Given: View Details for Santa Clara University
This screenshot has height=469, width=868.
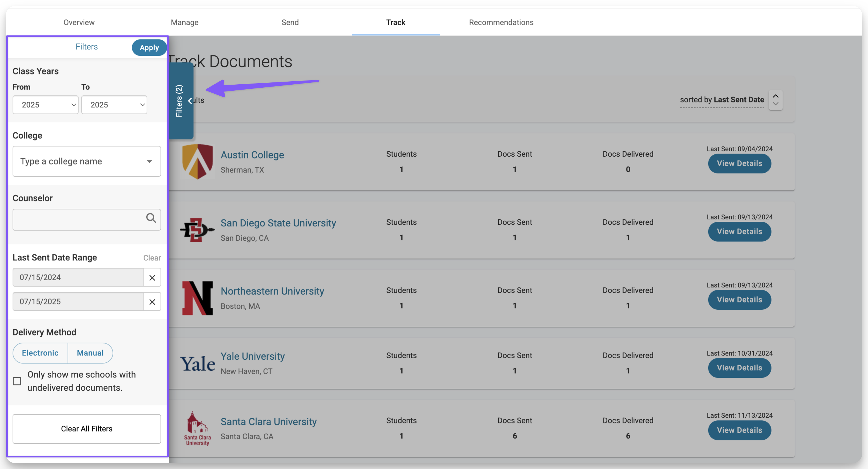Looking at the screenshot, I should coord(739,430).
